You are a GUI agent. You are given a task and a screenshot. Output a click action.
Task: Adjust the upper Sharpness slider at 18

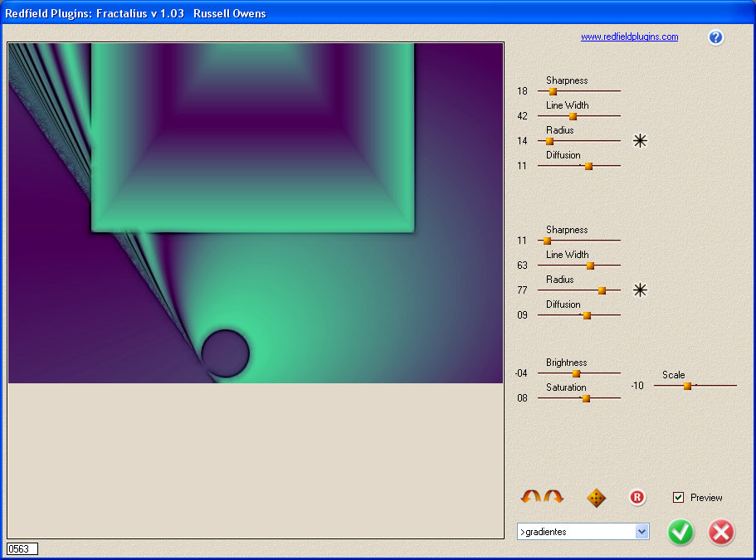553,91
